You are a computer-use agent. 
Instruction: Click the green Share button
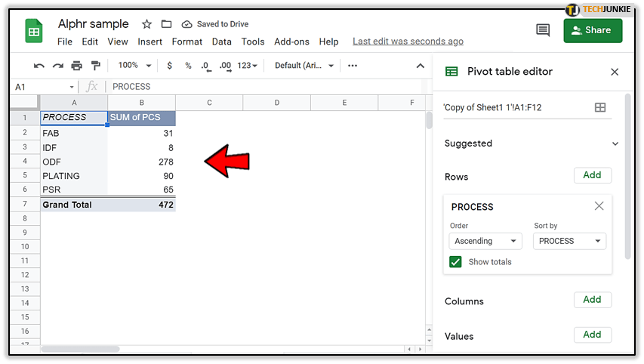(x=593, y=30)
